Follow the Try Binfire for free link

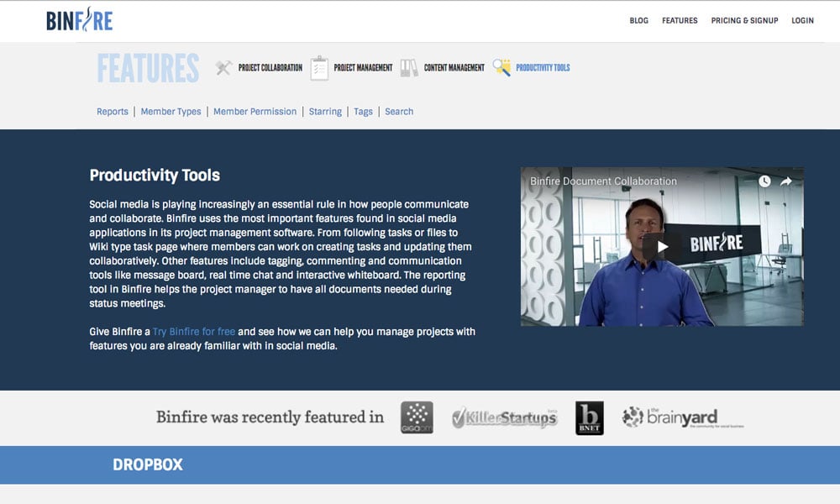coord(194,332)
